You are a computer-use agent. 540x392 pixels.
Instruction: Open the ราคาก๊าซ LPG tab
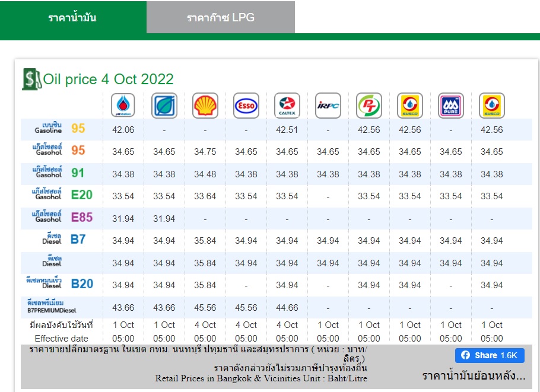point(221,18)
